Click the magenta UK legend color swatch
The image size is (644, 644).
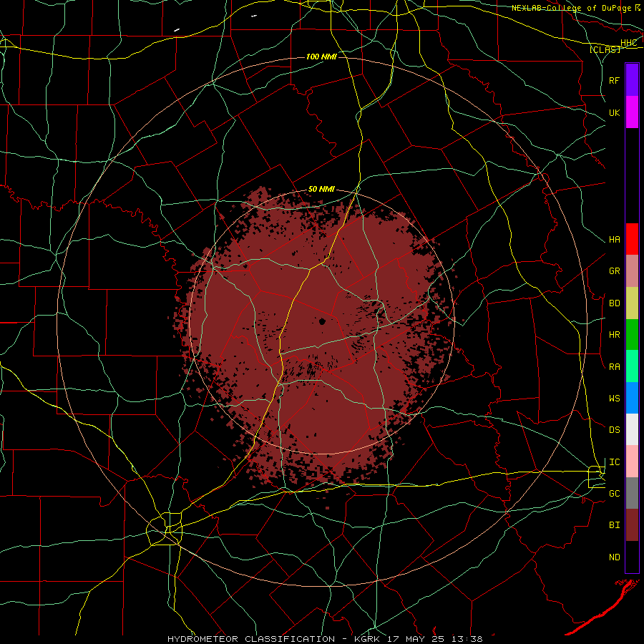tap(632, 112)
